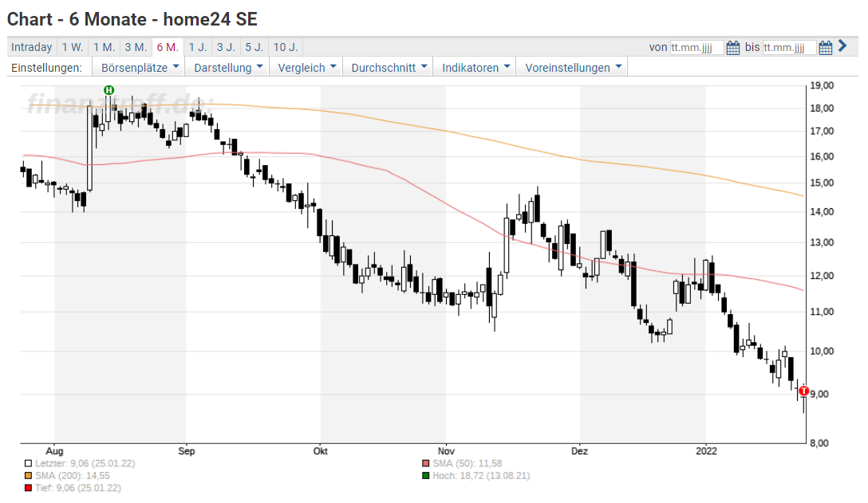Expand the Darstellung dropdown
868x503 pixels.
[x=227, y=68]
